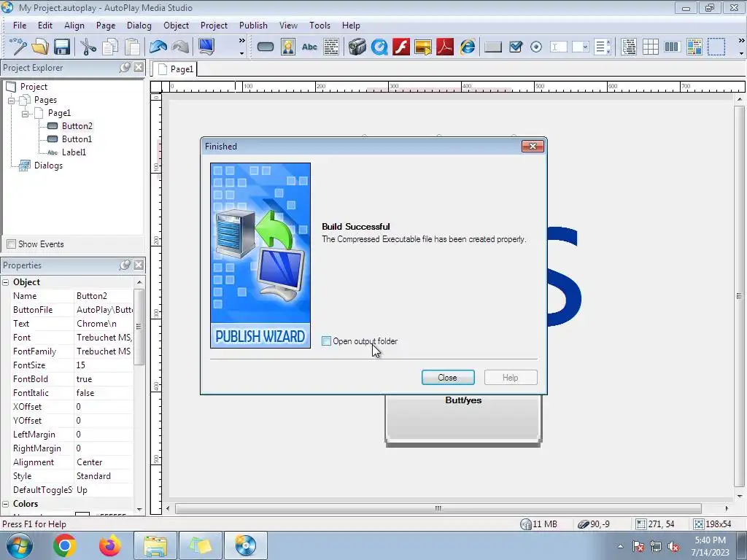Insert a CheckBox object from the toolbar
747x560 pixels.
[516, 47]
